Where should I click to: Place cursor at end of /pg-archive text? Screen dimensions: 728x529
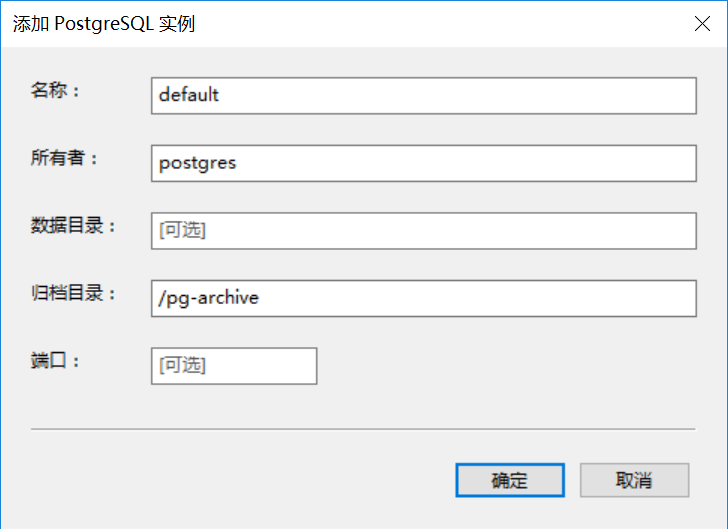point(261,297)
